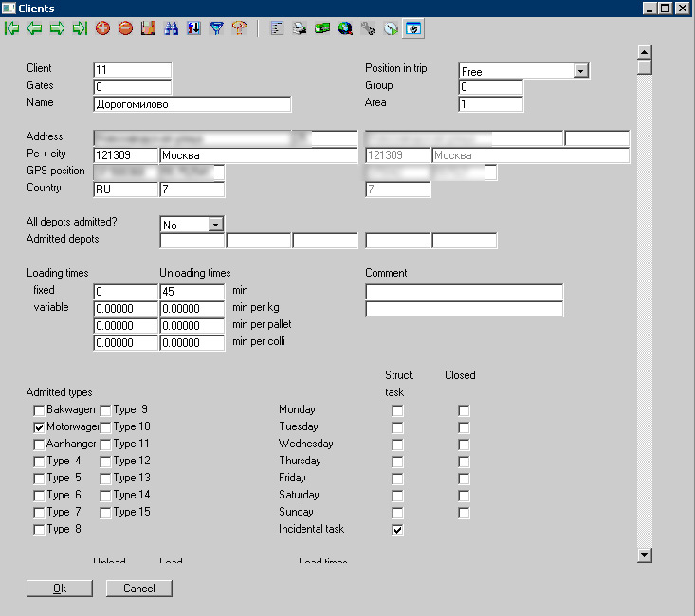Image resolution: width=695 pixels, height=616 pixels.
Task: Click the unloading min per colli field
Action: 192,343
